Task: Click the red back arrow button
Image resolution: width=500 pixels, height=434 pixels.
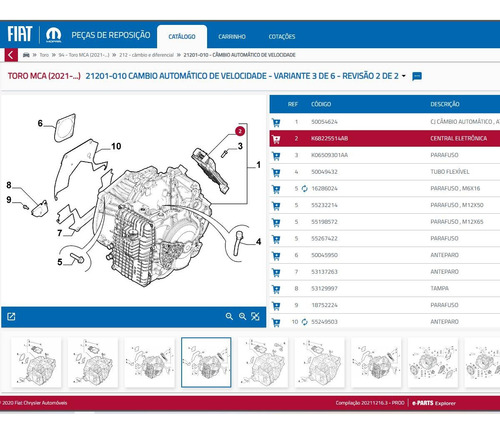Action: point(11,55)
